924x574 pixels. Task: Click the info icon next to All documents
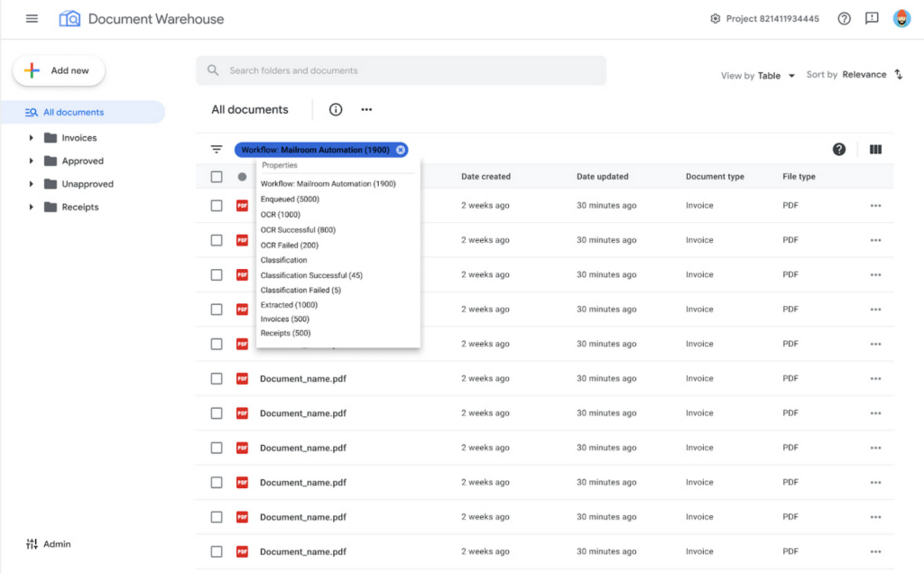pyautogui.click(x=335, y=109)
